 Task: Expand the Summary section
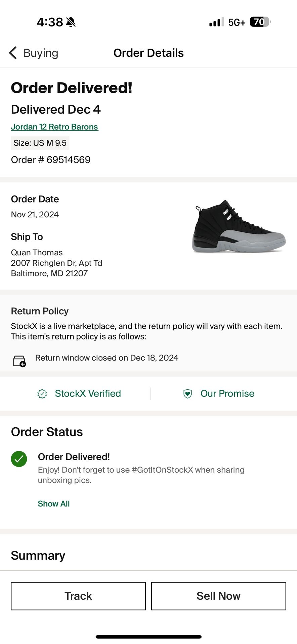click(x=38, y=555)
